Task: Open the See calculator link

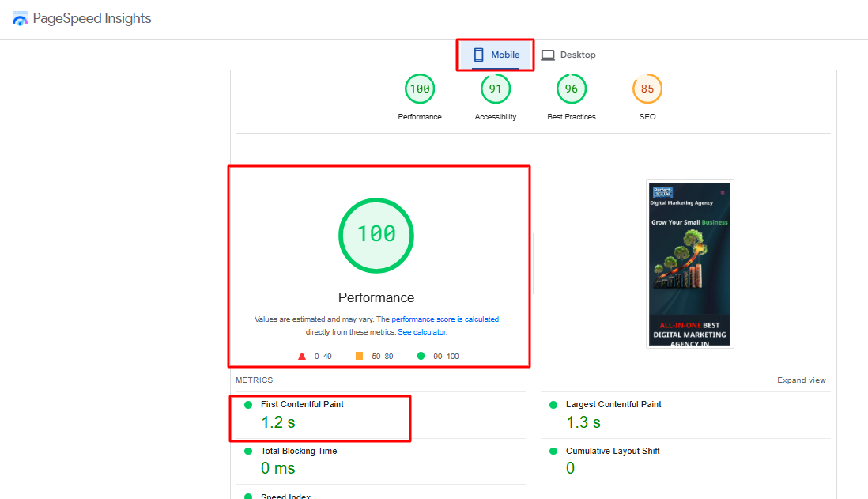Action: pyautogui.click(x=421, y=331)
